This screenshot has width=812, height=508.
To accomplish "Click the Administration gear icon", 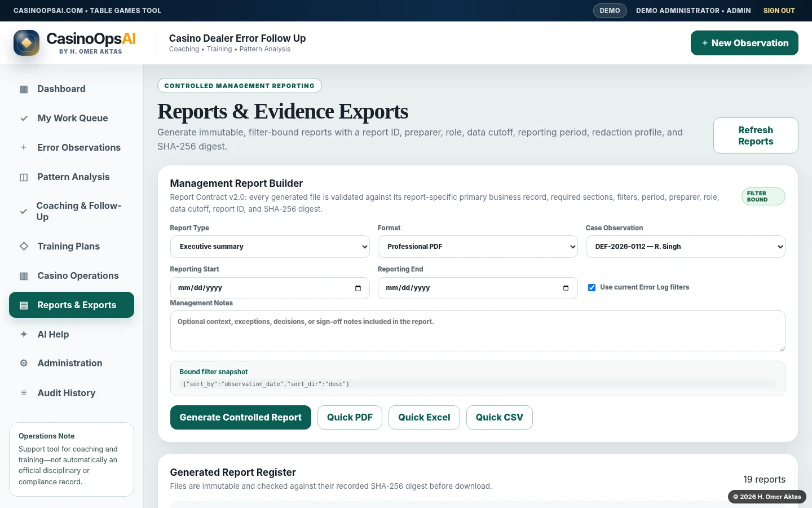I will (24, 364).
